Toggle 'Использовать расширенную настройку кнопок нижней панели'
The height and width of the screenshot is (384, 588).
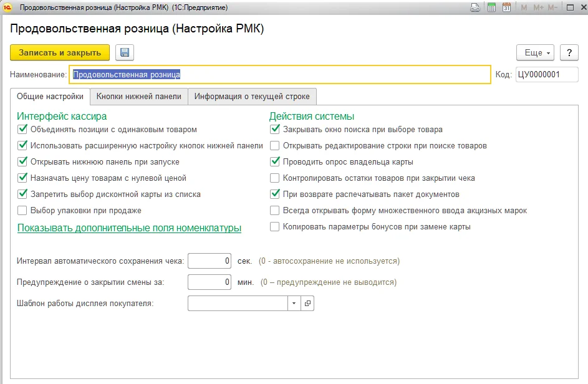click(x=22, y=145)
